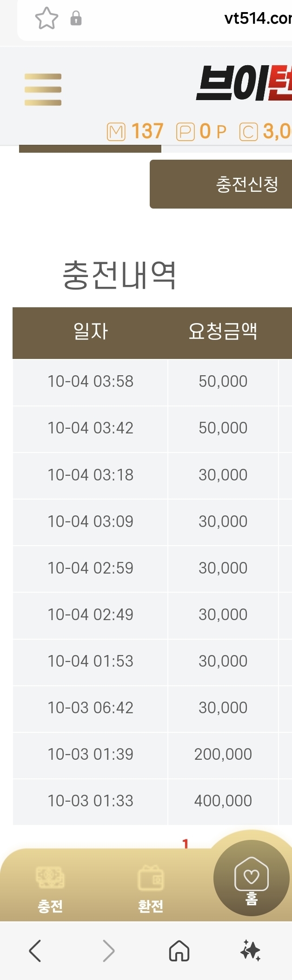Click the C balance icon
Screen dimensions: 292x980
(x=248, y=132)
